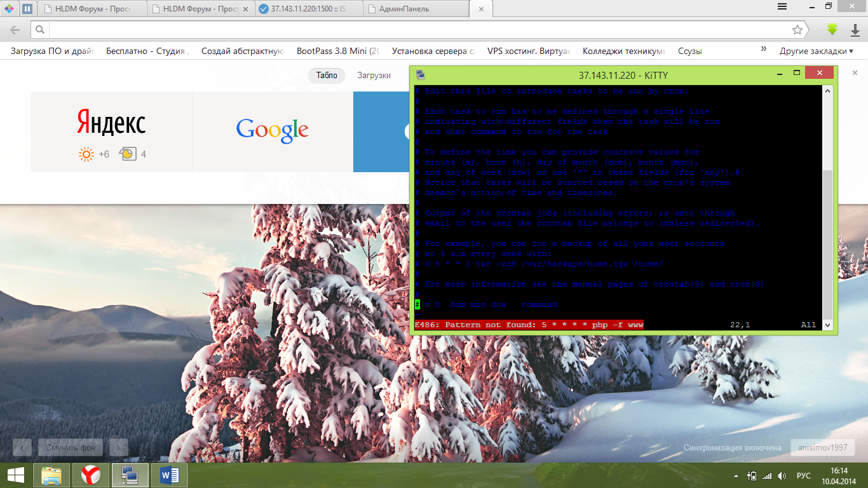The width and height of the screenshot is (868, 488).
Task: Open File Explorer from the taskbar
Action: pos(51,475)
